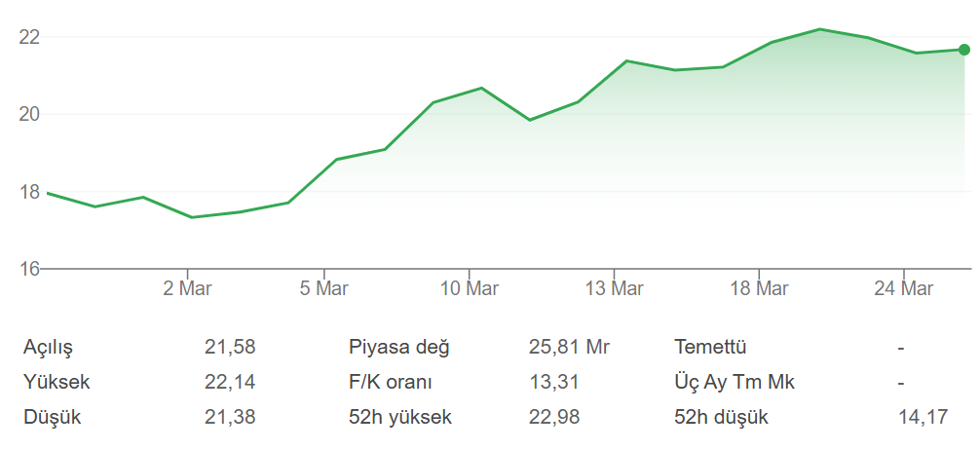Viewport: 980px width, 450px height.
Task: Select the 5 Mar axis label
Action: coord(324,288)
